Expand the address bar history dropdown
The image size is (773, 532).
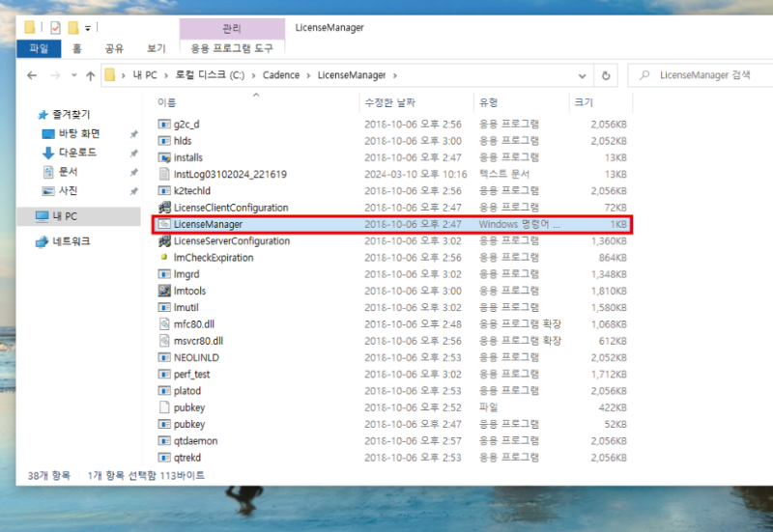583,76
